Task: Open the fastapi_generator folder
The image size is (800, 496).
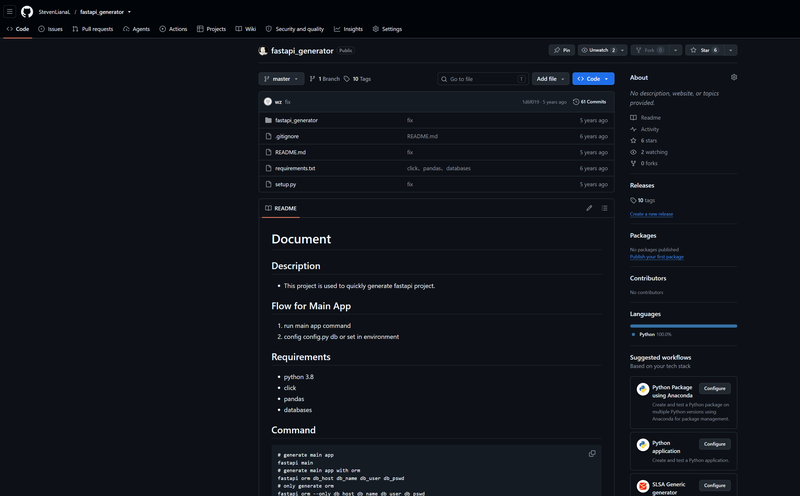Action: tap(296, 120)
